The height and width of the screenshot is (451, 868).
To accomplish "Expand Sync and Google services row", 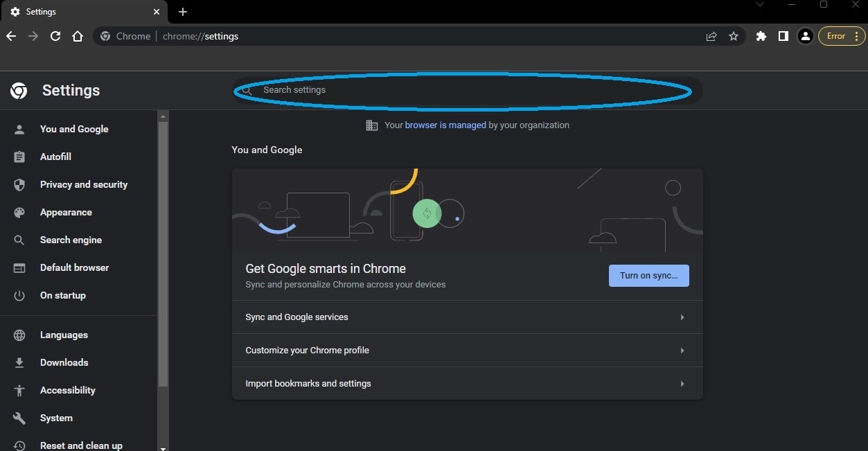I will 468,317.
